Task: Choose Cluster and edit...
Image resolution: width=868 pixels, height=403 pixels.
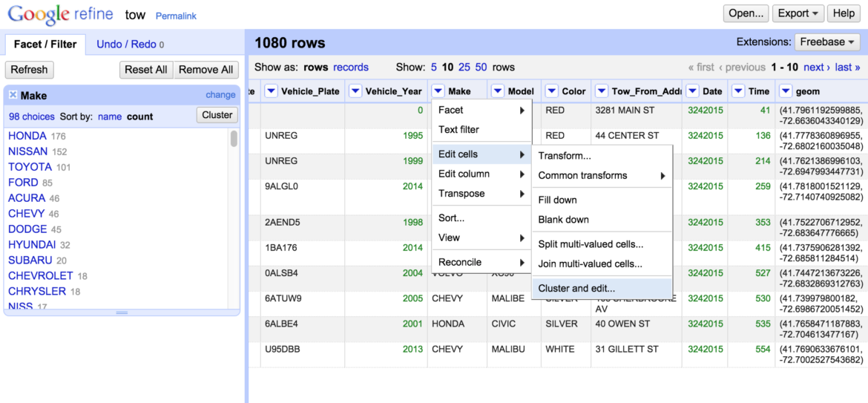Action: (x=602, y=289)
